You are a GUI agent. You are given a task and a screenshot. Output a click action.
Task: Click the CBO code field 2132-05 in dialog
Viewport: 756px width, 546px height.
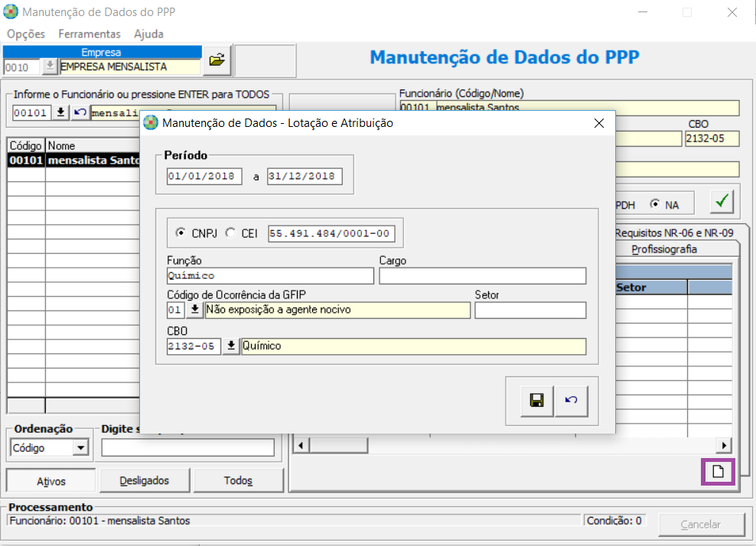[x=194, y=346]
